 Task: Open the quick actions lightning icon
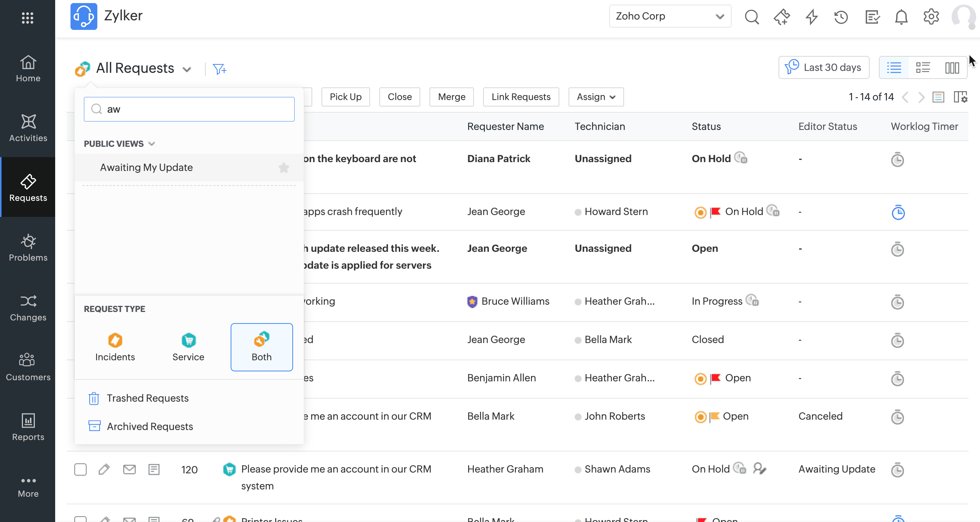(811, 17)
